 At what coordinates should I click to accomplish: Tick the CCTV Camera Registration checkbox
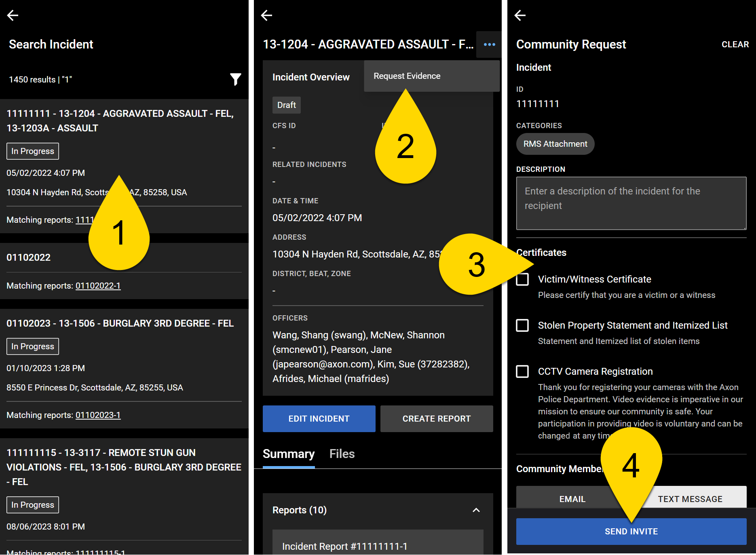click(522, 371)
